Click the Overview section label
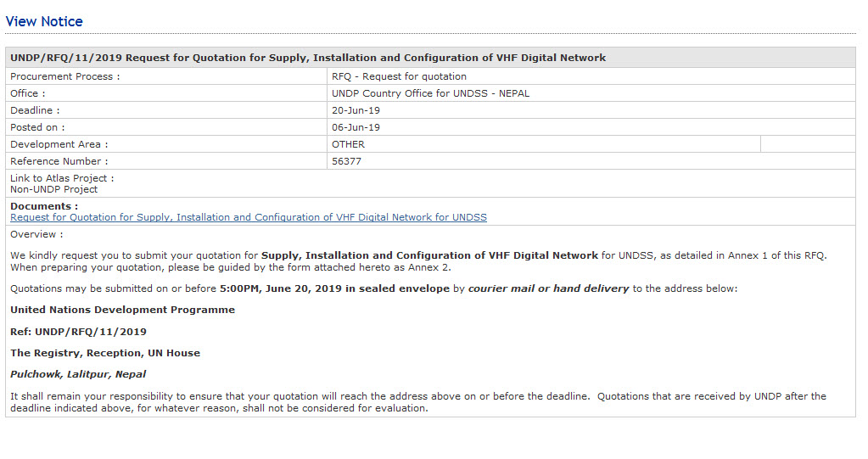Screen dimensions: 868x459 coord(36,234)
